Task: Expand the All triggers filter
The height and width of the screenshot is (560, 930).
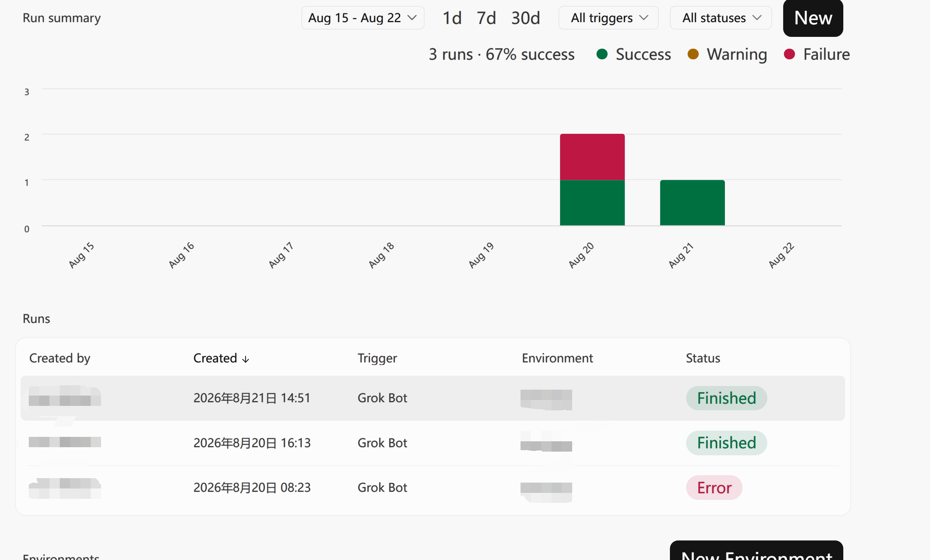Action: coord(608,18)
